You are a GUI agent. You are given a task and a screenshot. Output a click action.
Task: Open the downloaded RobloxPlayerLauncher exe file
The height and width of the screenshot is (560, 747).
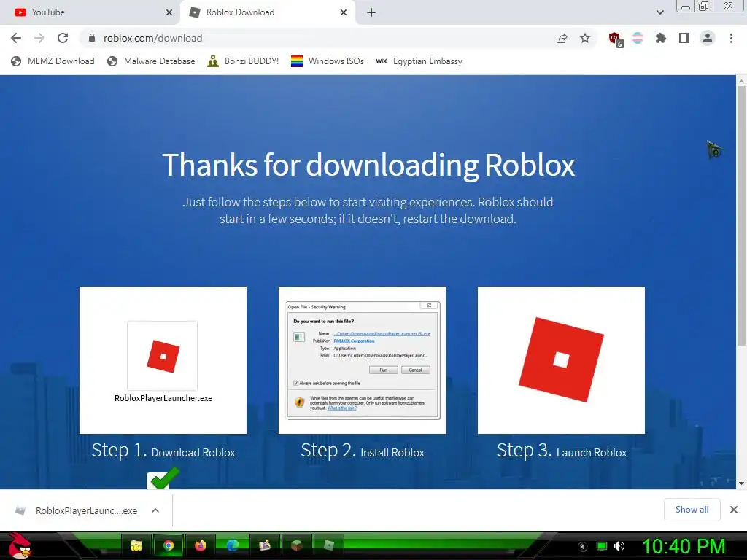point(76,510)
